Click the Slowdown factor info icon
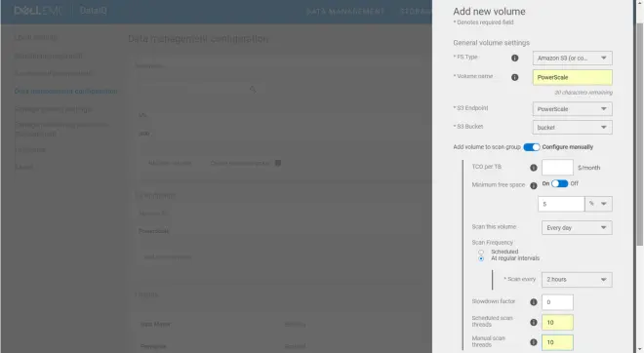Screen dimensions: 644x353 (x=534, y=302)
